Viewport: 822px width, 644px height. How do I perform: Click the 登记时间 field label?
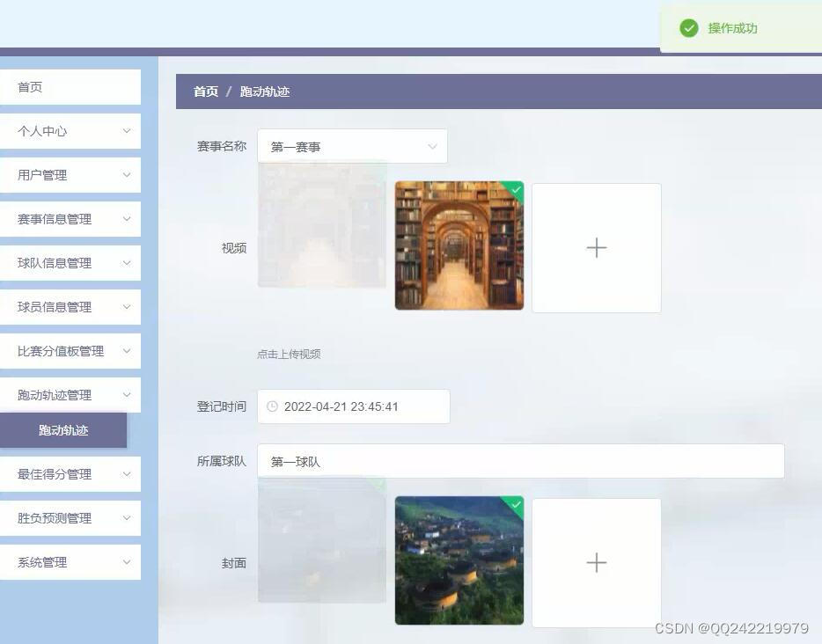click(x=221, y=406)
